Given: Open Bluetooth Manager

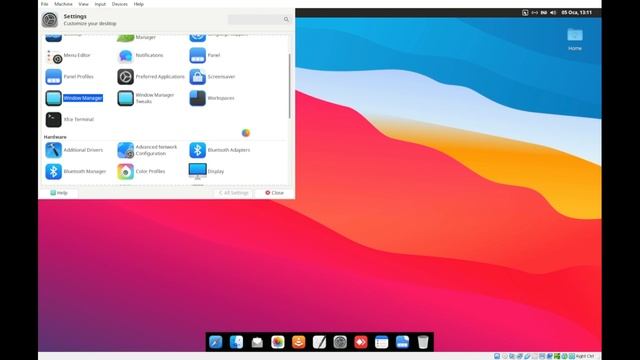Looking at the screenshot, I should point(76,171).
